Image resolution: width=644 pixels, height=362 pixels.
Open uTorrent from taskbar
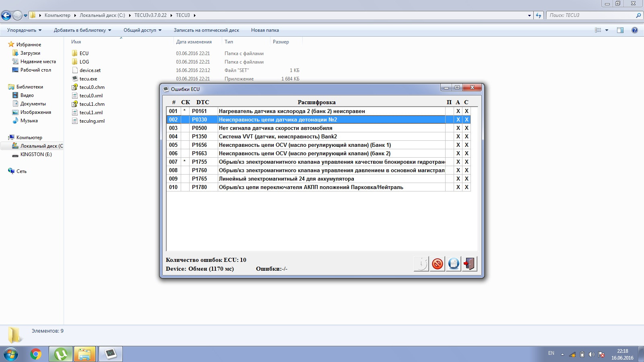point(61,354)
